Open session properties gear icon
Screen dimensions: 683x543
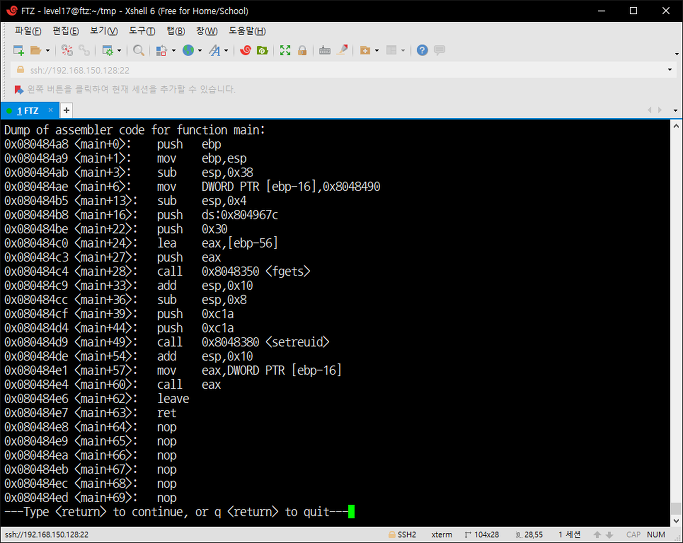pyautogui.click(x=107, y=51)
